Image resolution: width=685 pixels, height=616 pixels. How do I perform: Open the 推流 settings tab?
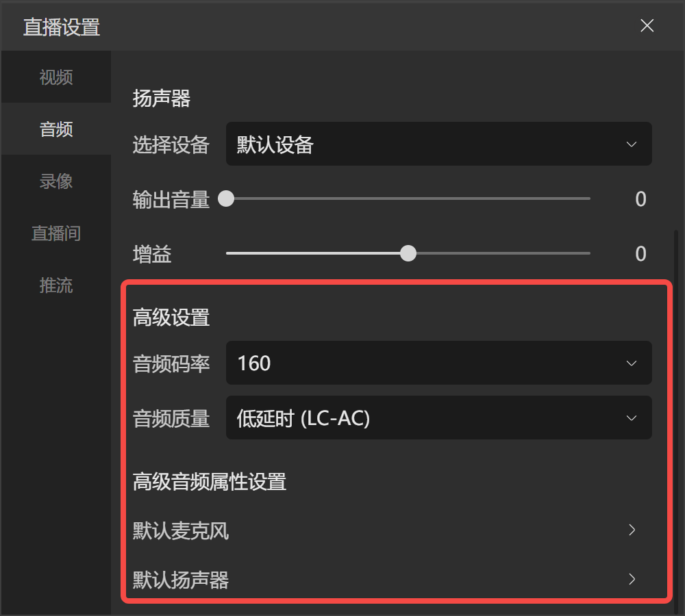56,285
